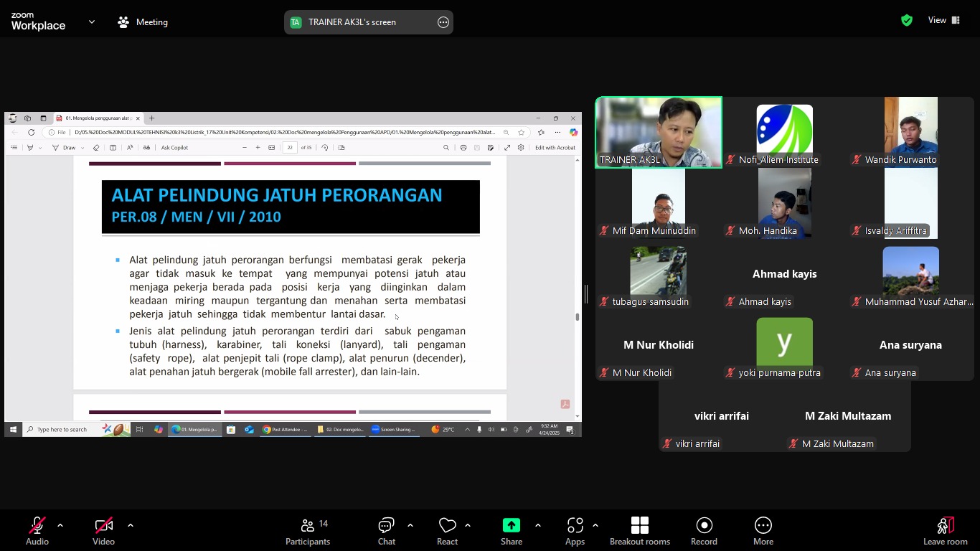Image resolution: width=980 pixels, height=551 pixels.
Task: Unmute microphone with the Audio button
Action: (37, 531)
